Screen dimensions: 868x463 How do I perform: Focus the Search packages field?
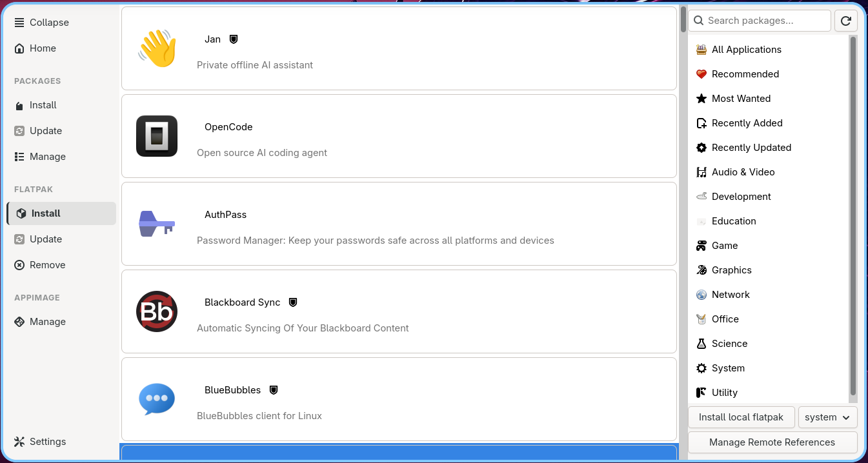click(x=760, y=21)
